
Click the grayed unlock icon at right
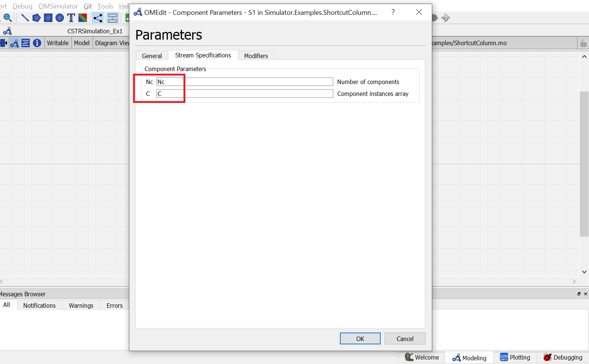point(583,43)
